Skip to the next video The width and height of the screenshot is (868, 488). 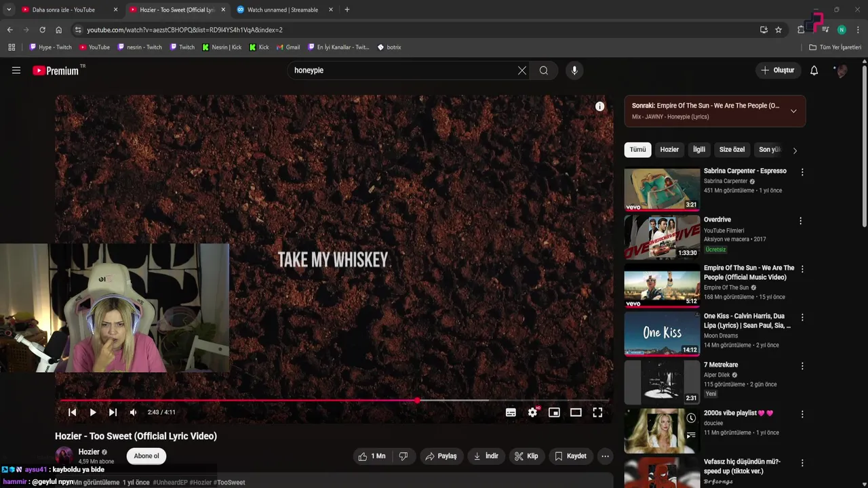pyautogui.click(x=113, y=412)
